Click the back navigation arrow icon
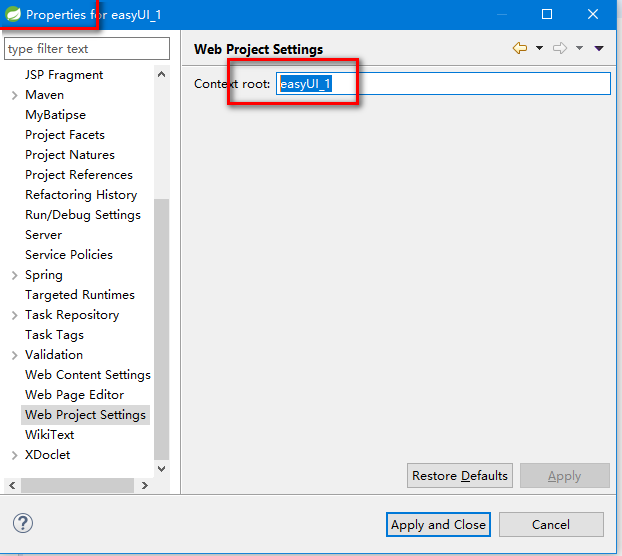 point(519,48)
